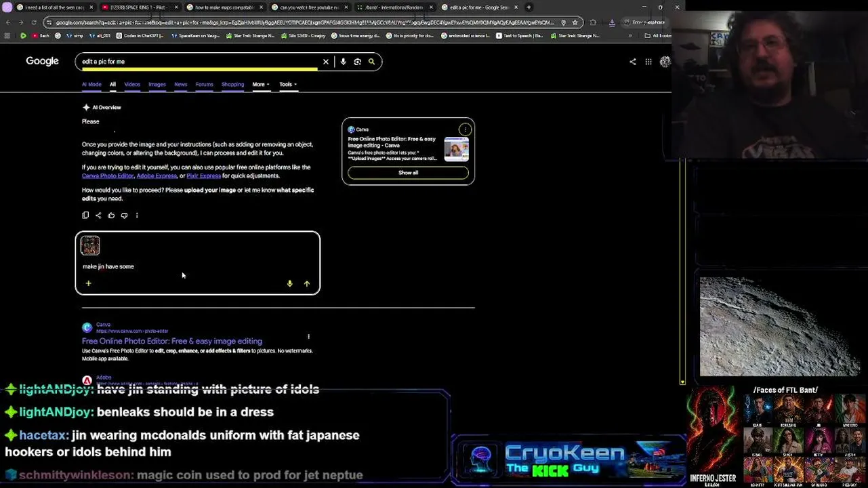868x488 pixels.
Task: Click the browser address bar URL
Action: (305, 22)
